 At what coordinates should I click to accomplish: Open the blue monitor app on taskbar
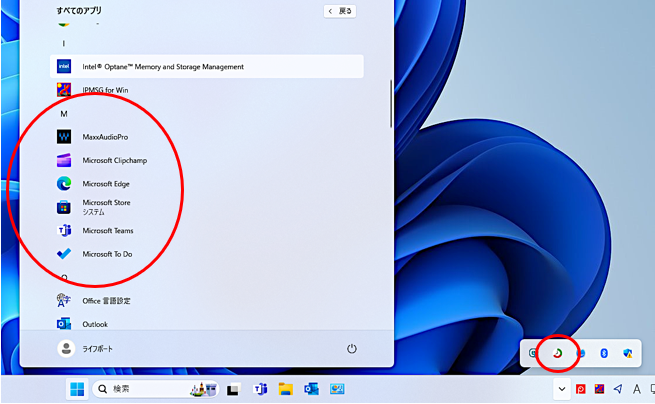click(x=337, y=389)
